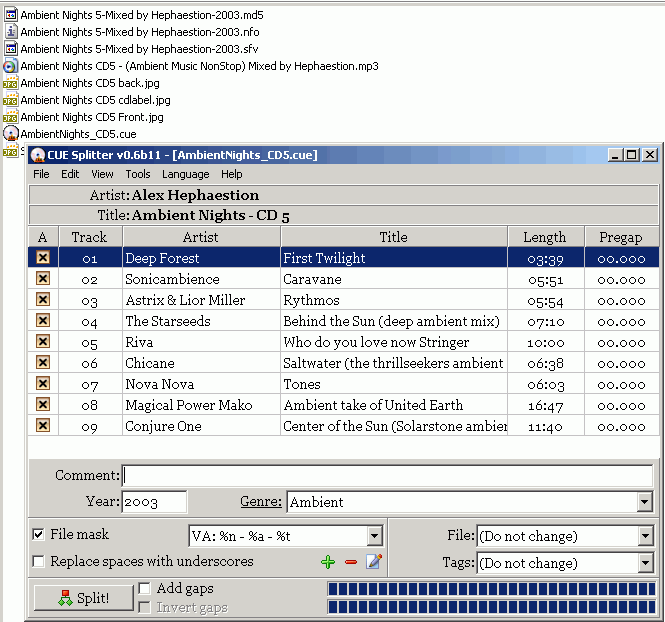Uncheck track 09 Conjure One checkbox
The height and width of the screenshot is (622, 665).
click(x=43, y=425)
